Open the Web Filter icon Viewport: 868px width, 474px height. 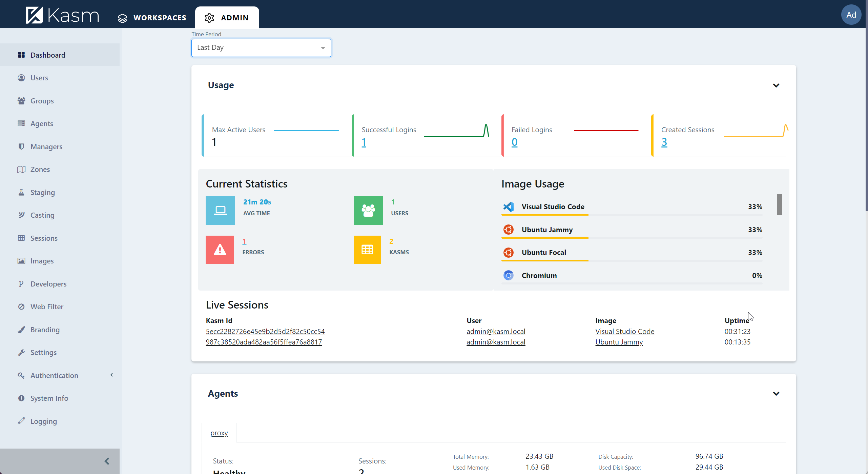click(21, 307)
